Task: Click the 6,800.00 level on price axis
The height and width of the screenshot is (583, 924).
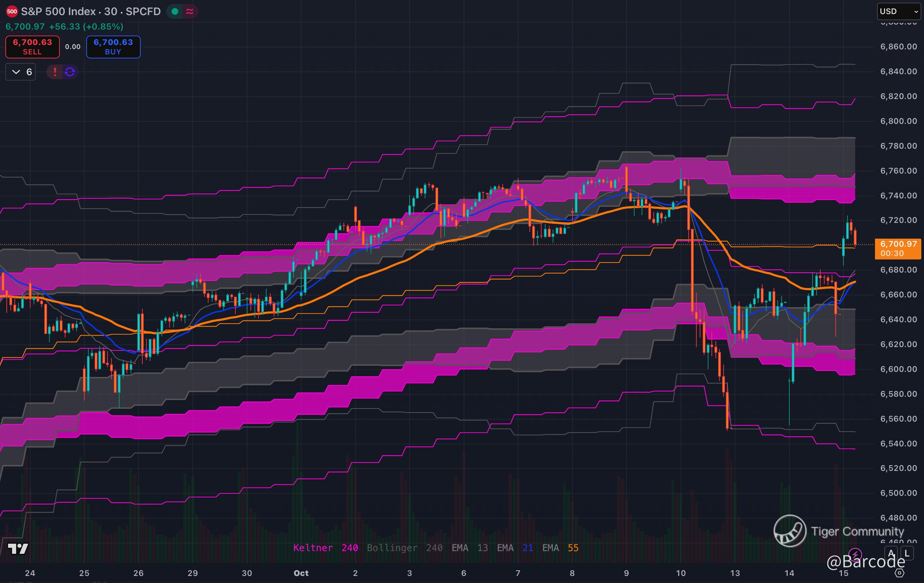Action: coord(898,121)
